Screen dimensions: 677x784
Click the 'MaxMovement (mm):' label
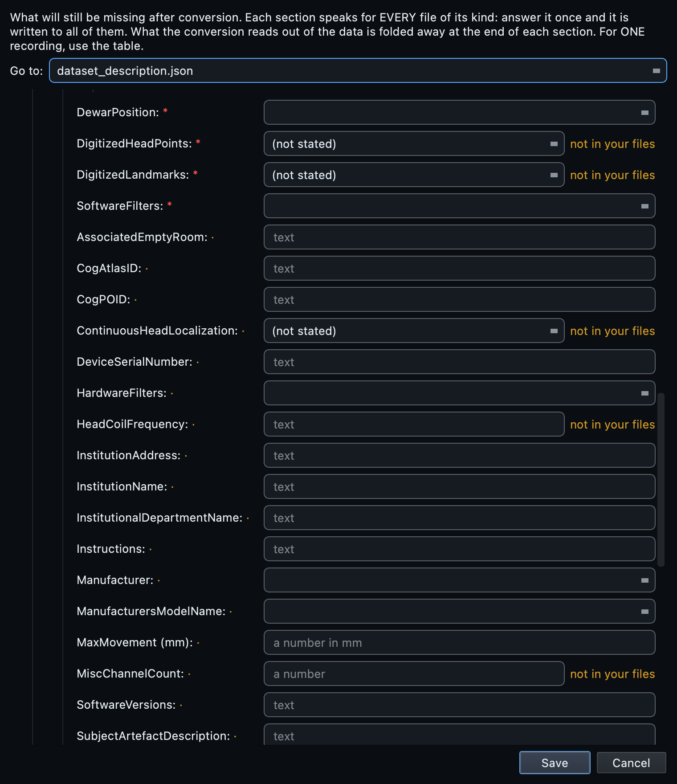pyautogui.click(x=135, y=642)
